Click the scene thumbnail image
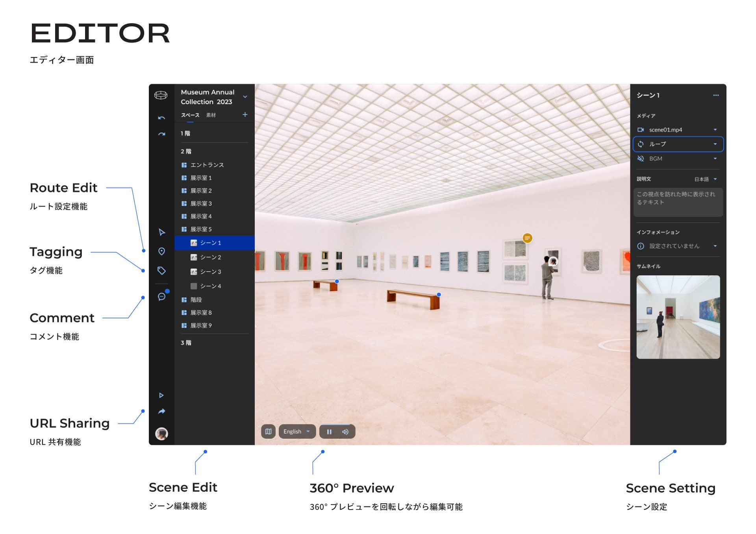This screenshot has height=534, width=756. pos(678,317)
